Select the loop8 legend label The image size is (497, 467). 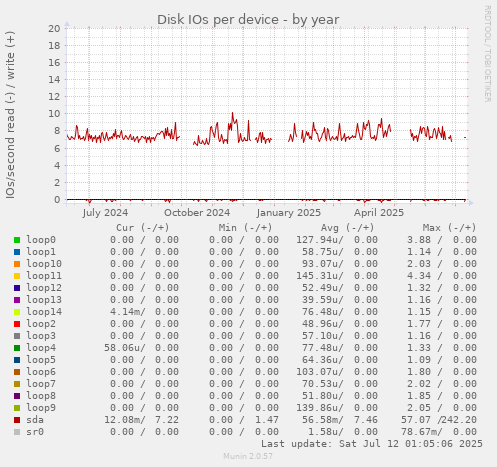pyautogui.click(x=41, y=396)
